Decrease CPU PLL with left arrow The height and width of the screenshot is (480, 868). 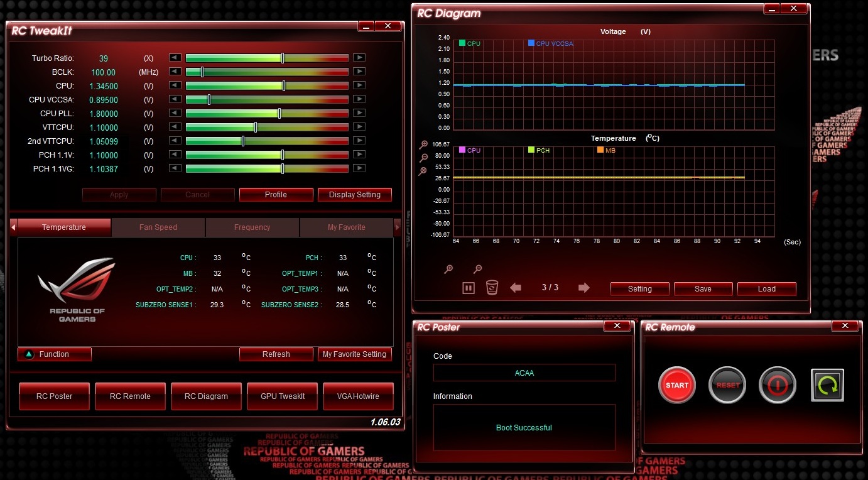175,113
